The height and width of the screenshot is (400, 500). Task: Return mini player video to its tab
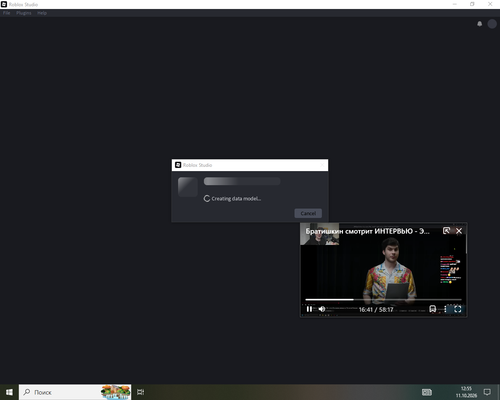446,231
